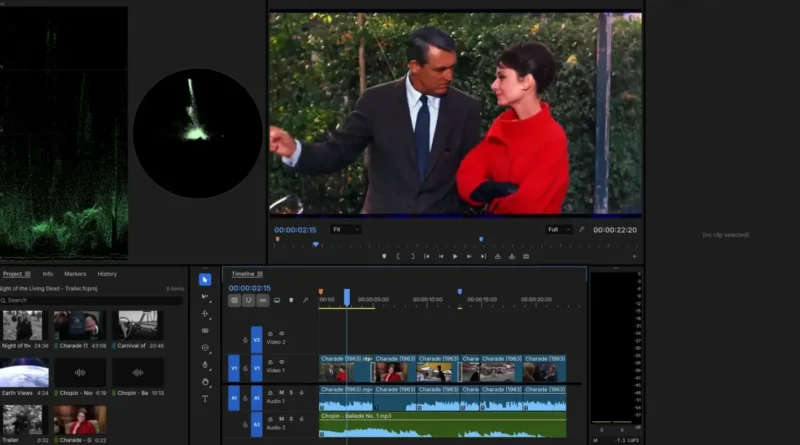This screenshot has height=445, width=800.
Task: Go to Out point
Action: click(483, 257)
